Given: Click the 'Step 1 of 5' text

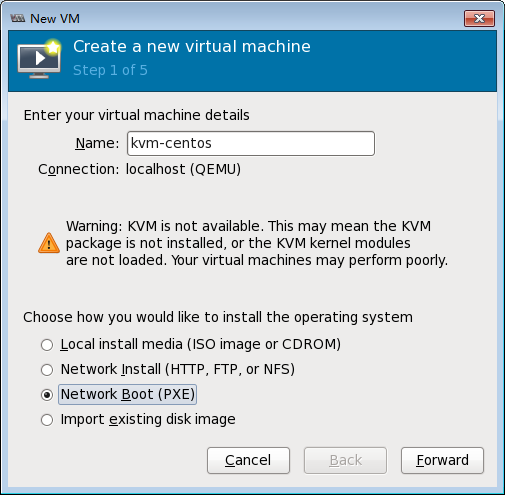Looking at the screenshot, I should click(110, 70).
